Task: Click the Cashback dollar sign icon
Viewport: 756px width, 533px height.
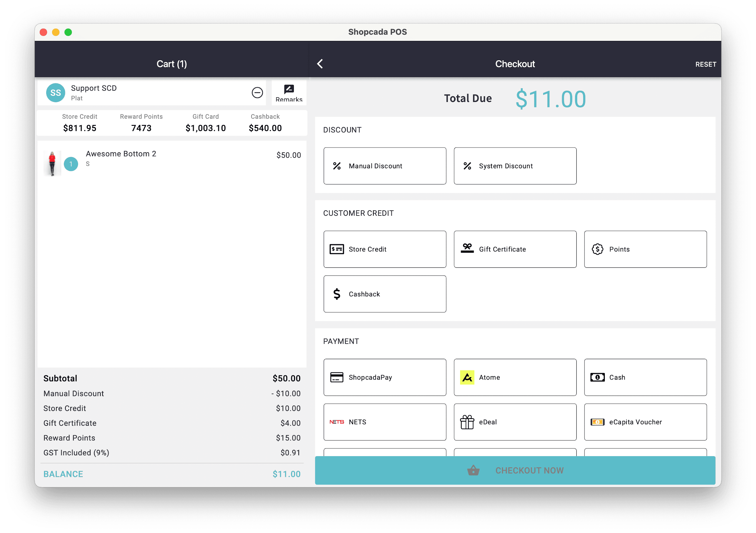Action: point(336,294)
